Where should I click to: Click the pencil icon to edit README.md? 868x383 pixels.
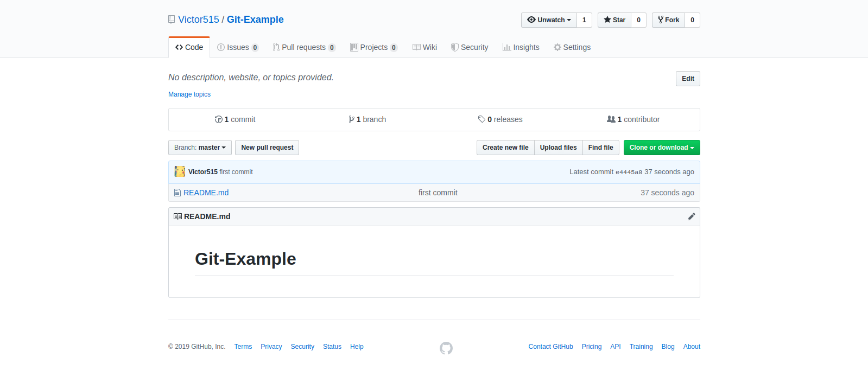(x=691, y=216)
